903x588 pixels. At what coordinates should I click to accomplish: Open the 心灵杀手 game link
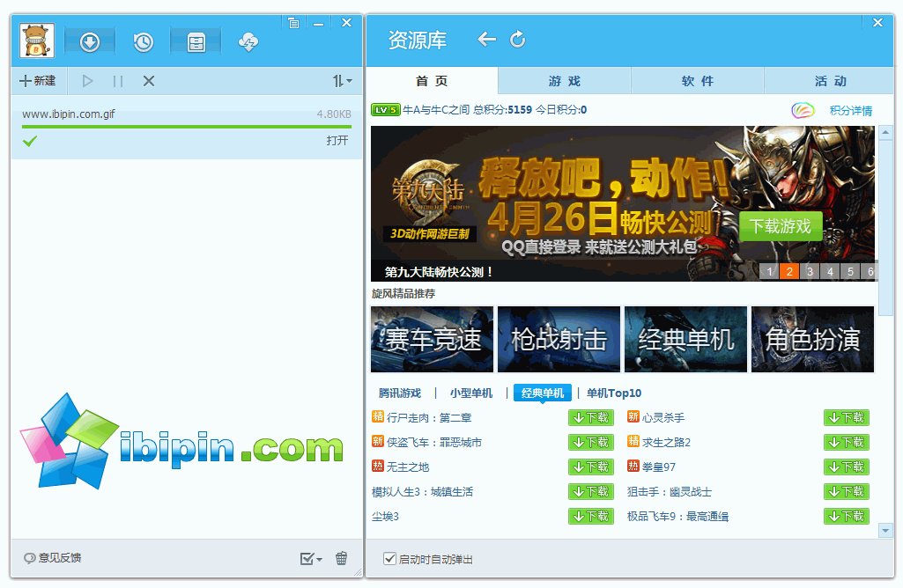[x=663, y=418]
